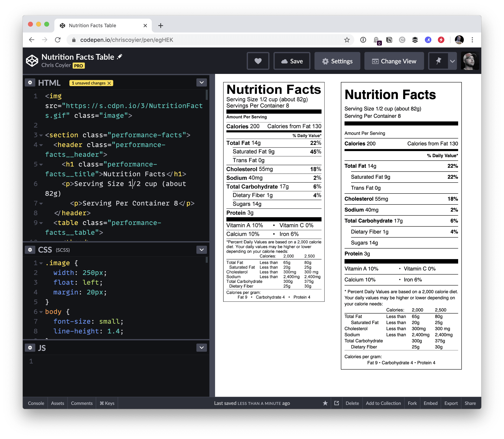Open the CSS editor settings gear
This screenshot has width=504, height=439.
click(30, 250)
